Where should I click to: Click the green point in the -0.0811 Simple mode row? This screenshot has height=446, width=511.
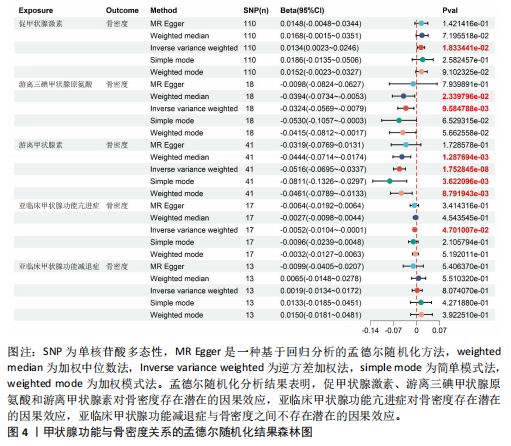click(390, 181)
